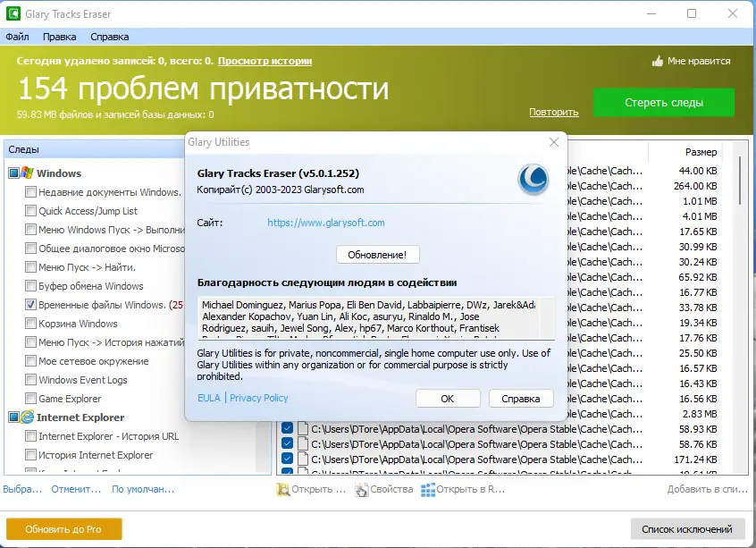Check Общее диалоговое окно Microsoft checkbox
The image size is (756, 548).
(x=30, y=248)
